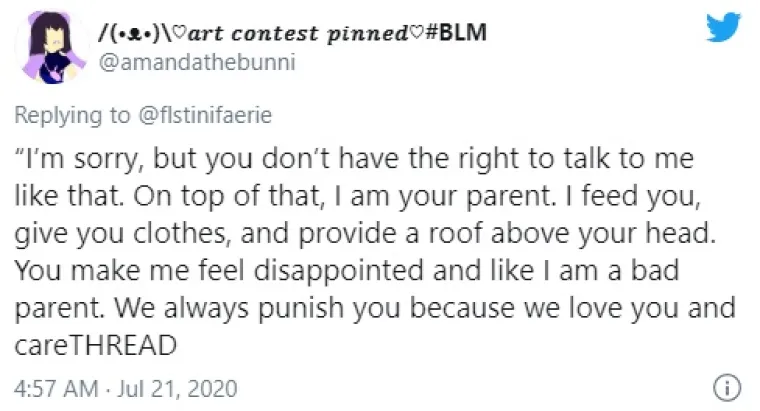Click the Twitter bird logo
Viewport: 760px width, 411px height.
[722, 28]
